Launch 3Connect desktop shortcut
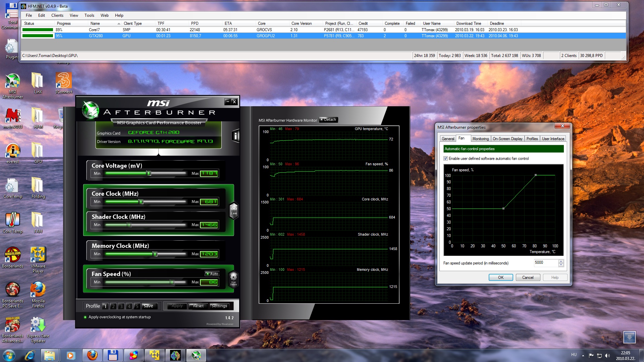644x362 pixels. click(x=63, y=83)
